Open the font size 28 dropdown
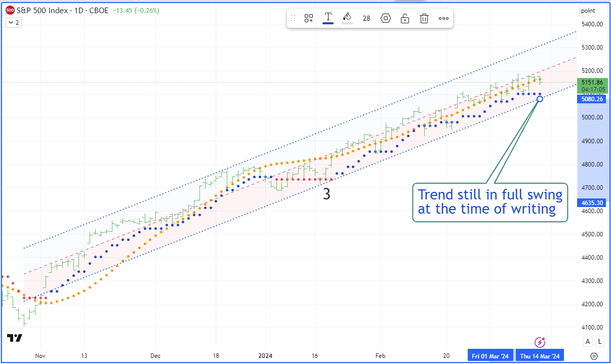The image size is (611, 364). [x=366, y=18]
